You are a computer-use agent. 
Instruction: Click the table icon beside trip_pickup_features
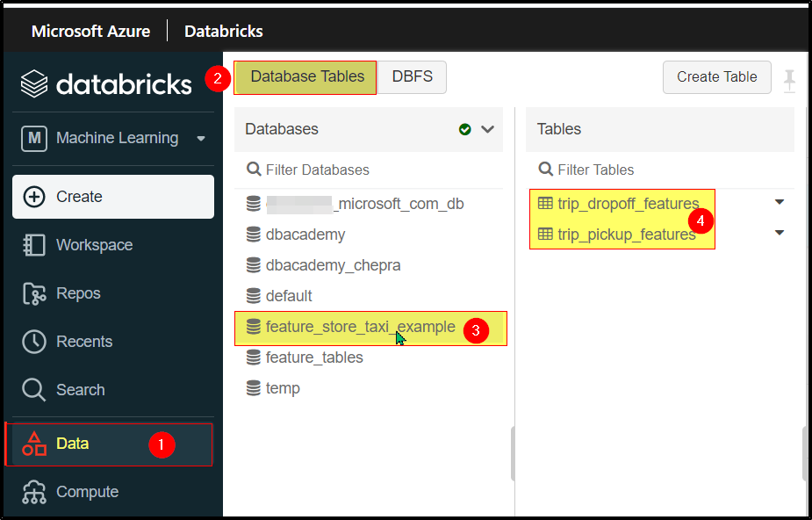pyautogui.click(x=545, y=235)
